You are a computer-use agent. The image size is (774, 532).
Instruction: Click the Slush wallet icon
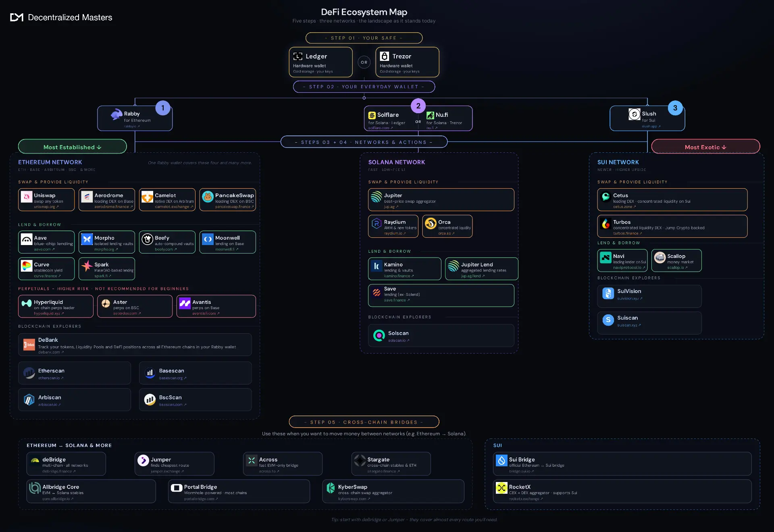pos(634,114)
